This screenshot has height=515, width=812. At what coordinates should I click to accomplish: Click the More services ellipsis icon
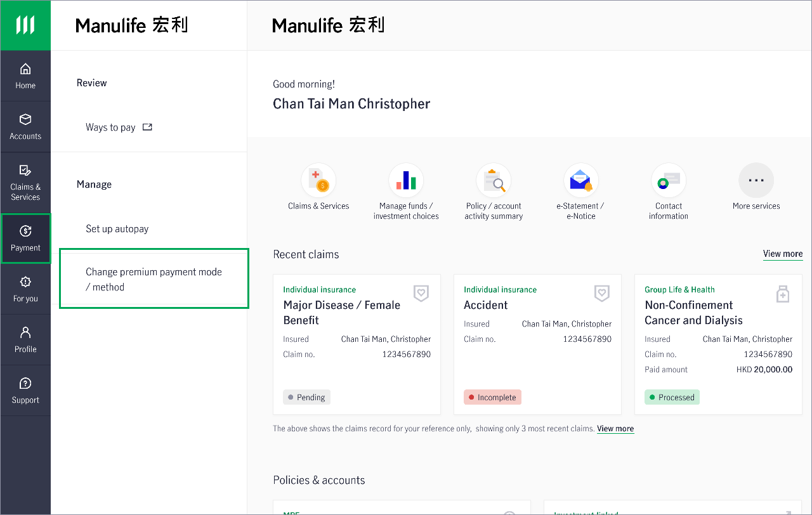(756, 181)
